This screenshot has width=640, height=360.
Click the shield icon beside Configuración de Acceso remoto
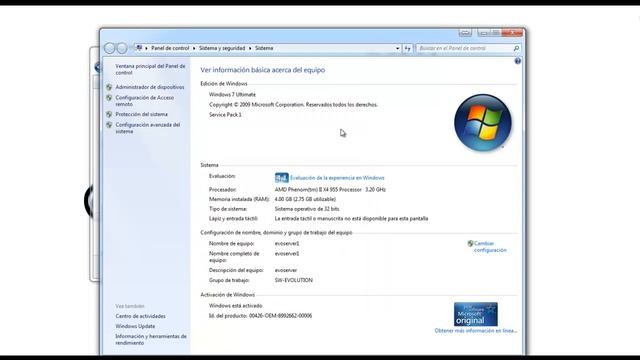pos(109,98)
